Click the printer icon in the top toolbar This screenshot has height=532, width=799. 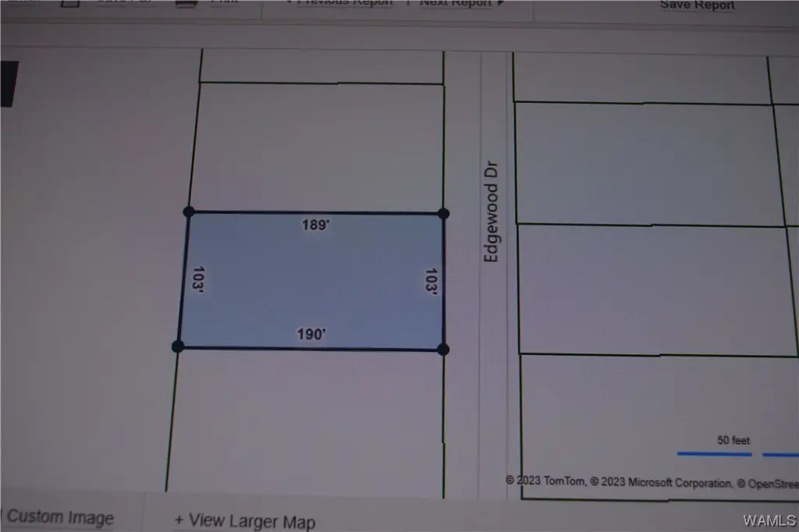[x=185, y=3]
